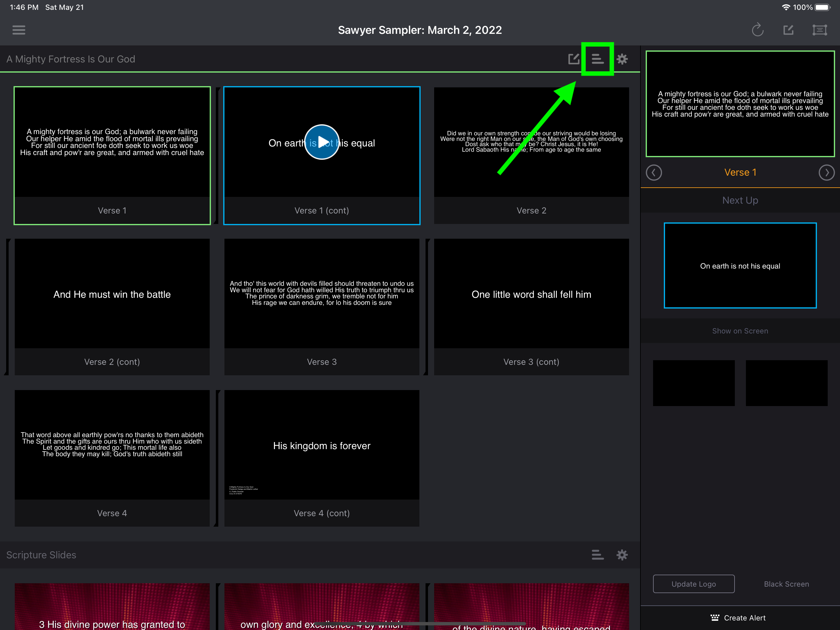Select the Verse 4 (cont) slide
The height and width of the screenshot is (630, 840).
coord(322,458)
